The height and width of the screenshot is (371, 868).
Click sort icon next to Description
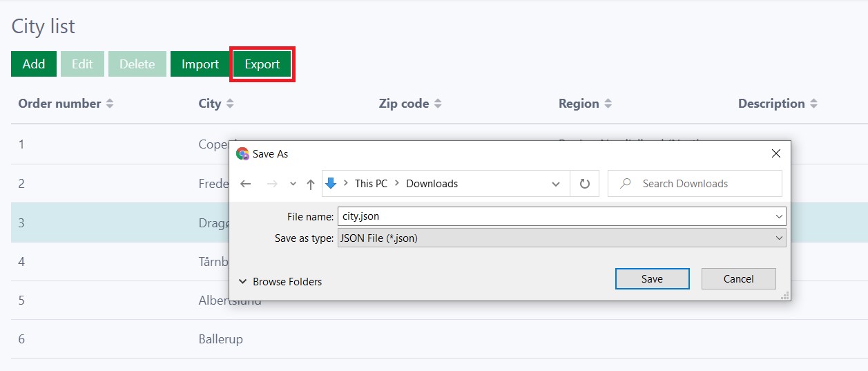(x=813, y=104)
